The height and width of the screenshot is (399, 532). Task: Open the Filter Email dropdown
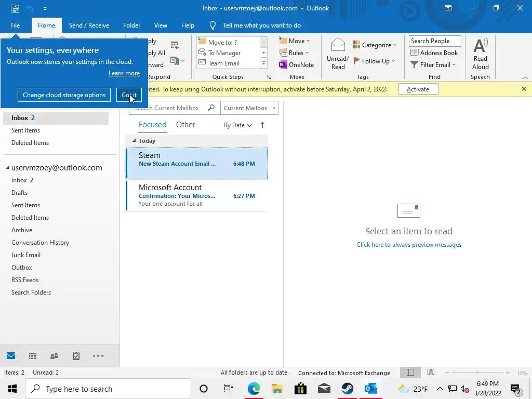coord(433,64)
